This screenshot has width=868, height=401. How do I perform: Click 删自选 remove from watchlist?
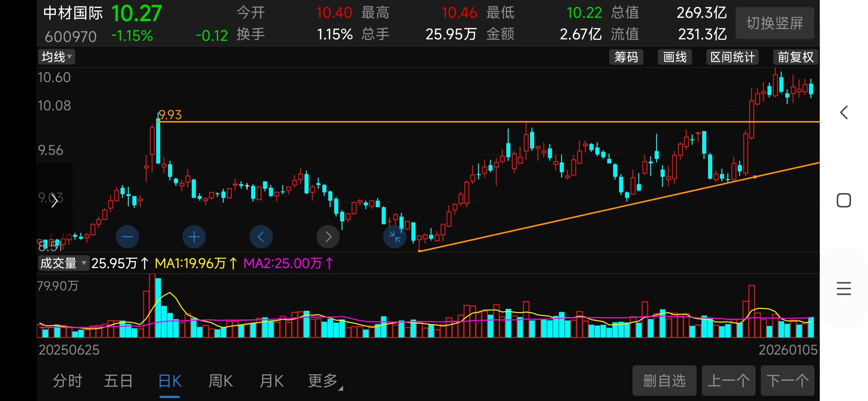click(664, 381)
